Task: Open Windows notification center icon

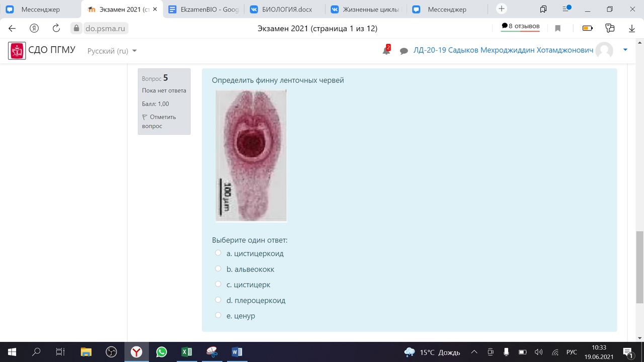Action: pyautogui.click(x=628, y=352)
